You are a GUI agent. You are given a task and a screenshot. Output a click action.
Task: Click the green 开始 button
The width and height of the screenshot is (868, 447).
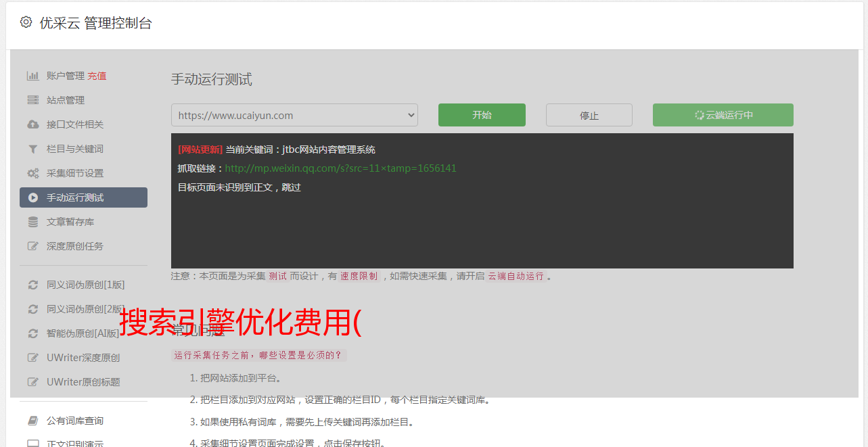[482, 115]
